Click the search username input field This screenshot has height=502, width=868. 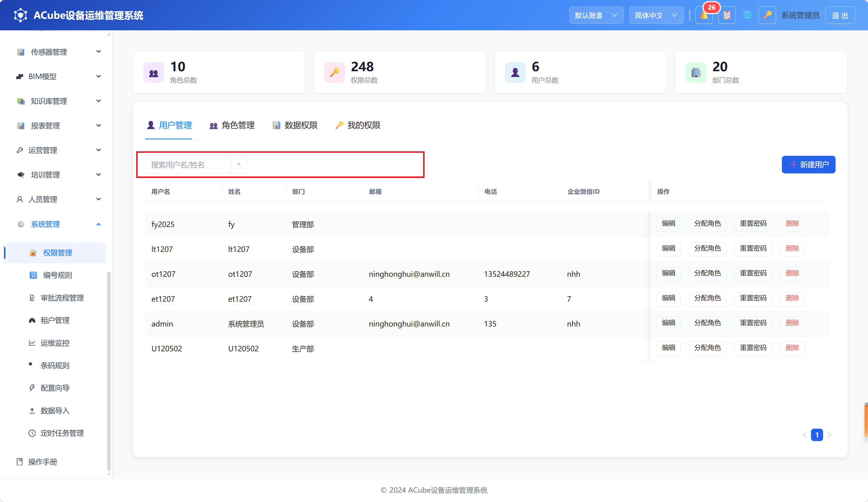click(x=188, y=165)
